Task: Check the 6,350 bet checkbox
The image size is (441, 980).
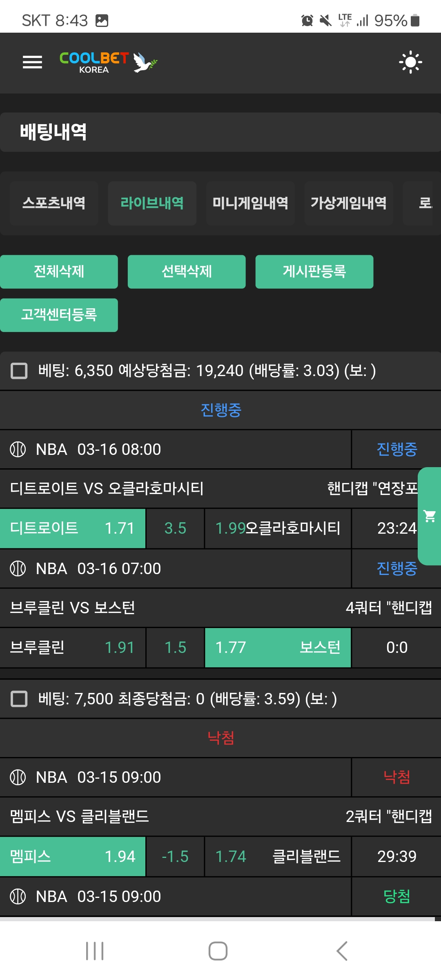Action: click(19, 371)
